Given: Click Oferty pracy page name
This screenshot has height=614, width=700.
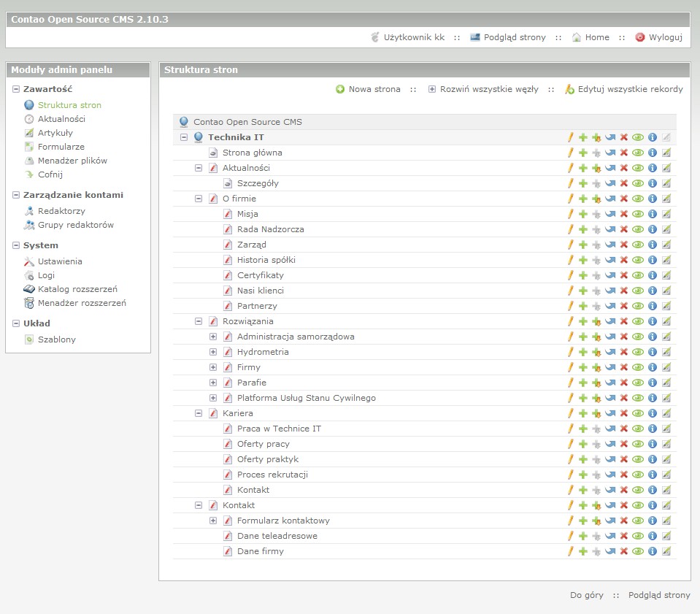Looking at the screenshot, I should (264, 445).
